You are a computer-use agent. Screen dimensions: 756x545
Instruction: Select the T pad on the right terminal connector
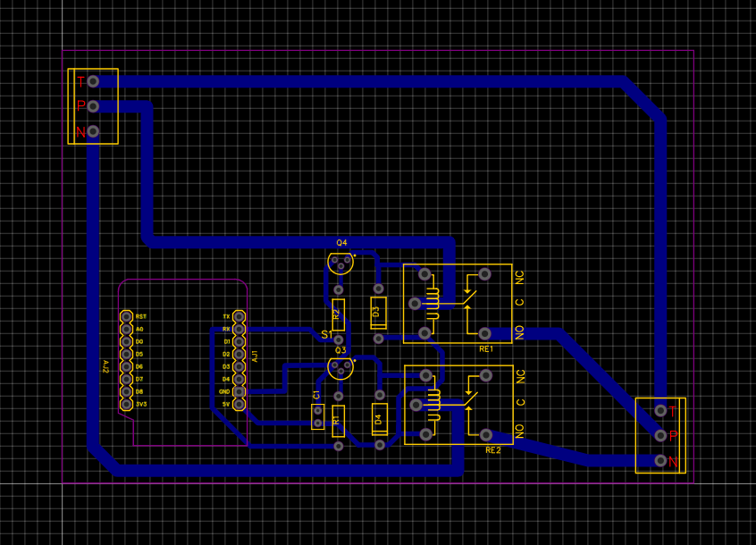point(660,411)
